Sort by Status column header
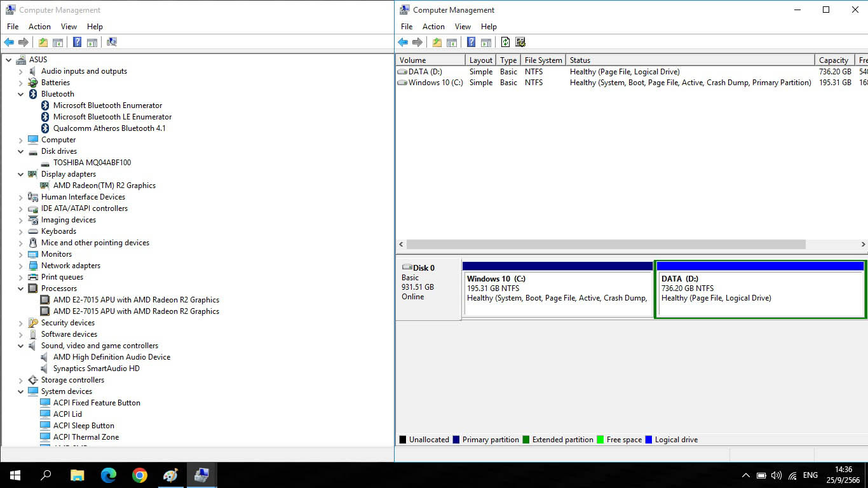Image resolution: width=868 pixels, height=488 pixels. pyautogui.click(x=690, y=60)
